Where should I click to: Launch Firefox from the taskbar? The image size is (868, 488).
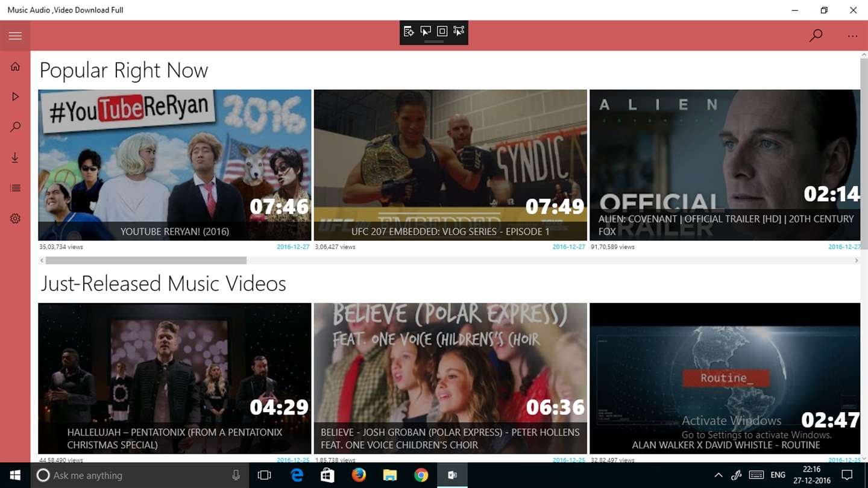point(359,475)
